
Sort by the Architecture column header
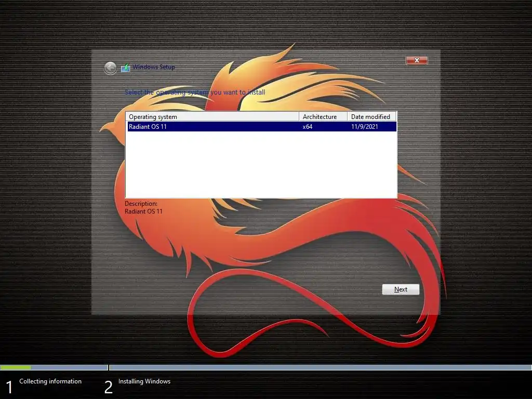coord(323,117)
